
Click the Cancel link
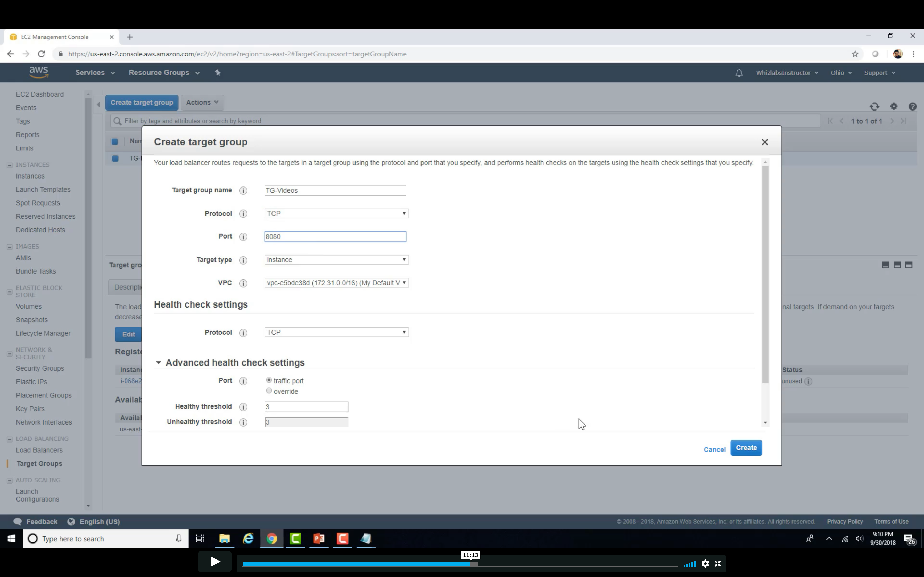714,449
